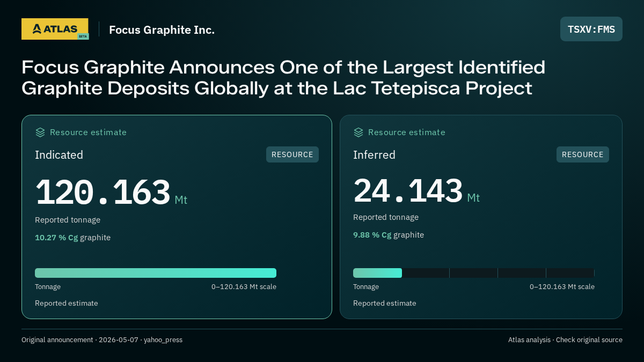The image size is (644, 362).
Task: Click Resource estimate label in Inferred card
Action: pyautogui.click(x=407, y=132)
